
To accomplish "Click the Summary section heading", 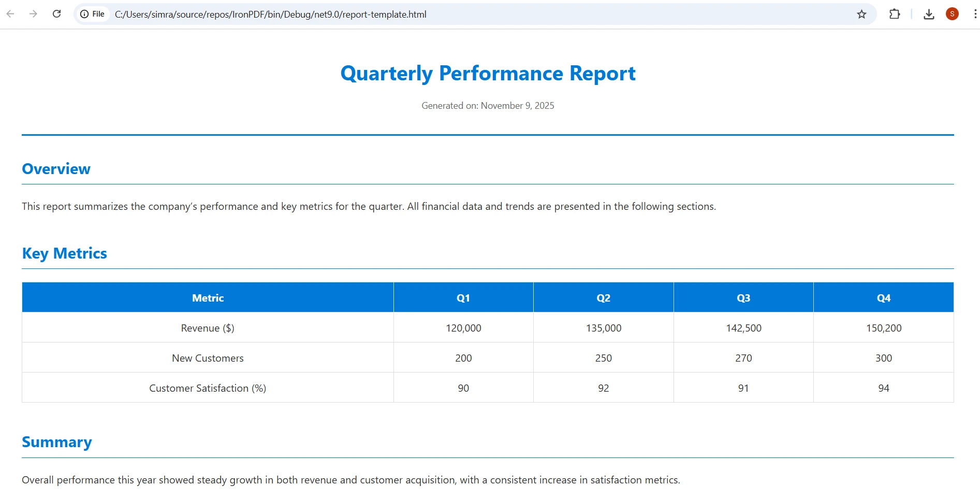I will (57, 442).
